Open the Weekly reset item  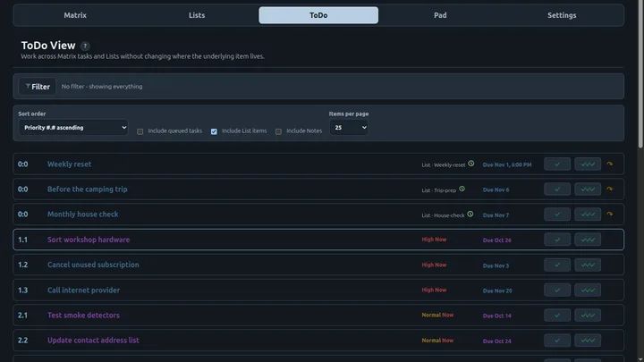tap(69, 164)
